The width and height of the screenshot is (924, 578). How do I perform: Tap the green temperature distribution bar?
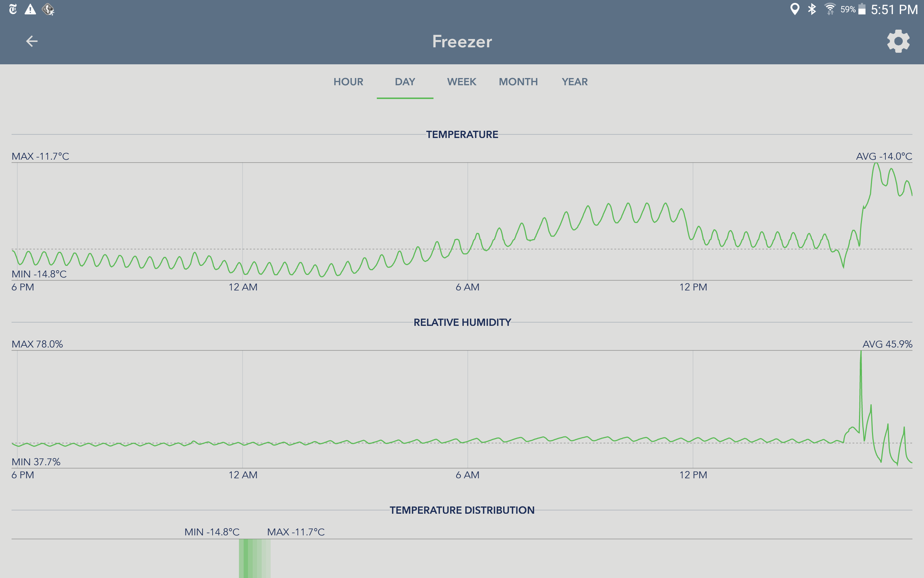click(x=255, y=558)
